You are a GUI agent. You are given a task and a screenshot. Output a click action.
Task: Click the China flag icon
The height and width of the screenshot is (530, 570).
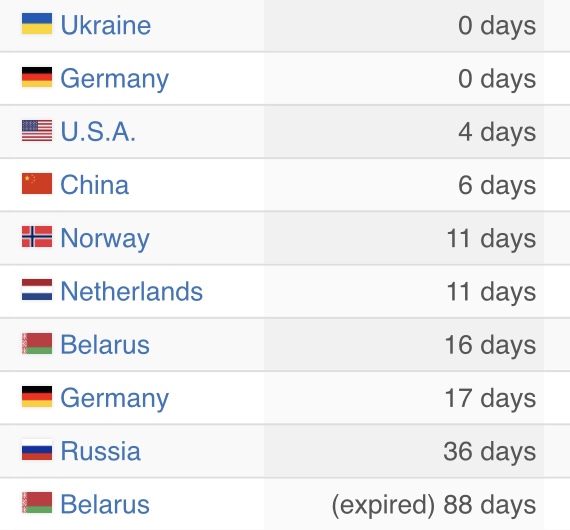37,184
